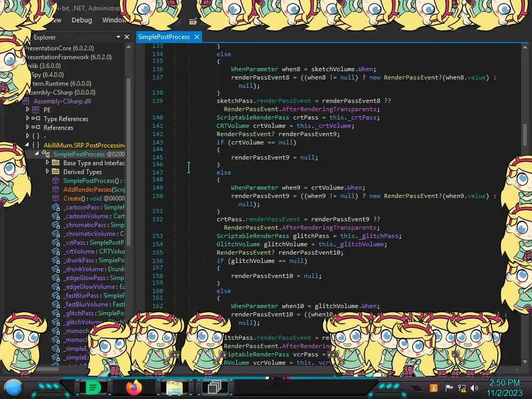Viewport: 532px width, 399px height.
Task: Click the SimplePostProcess() constructor method icon
Action: click(56, 180)
